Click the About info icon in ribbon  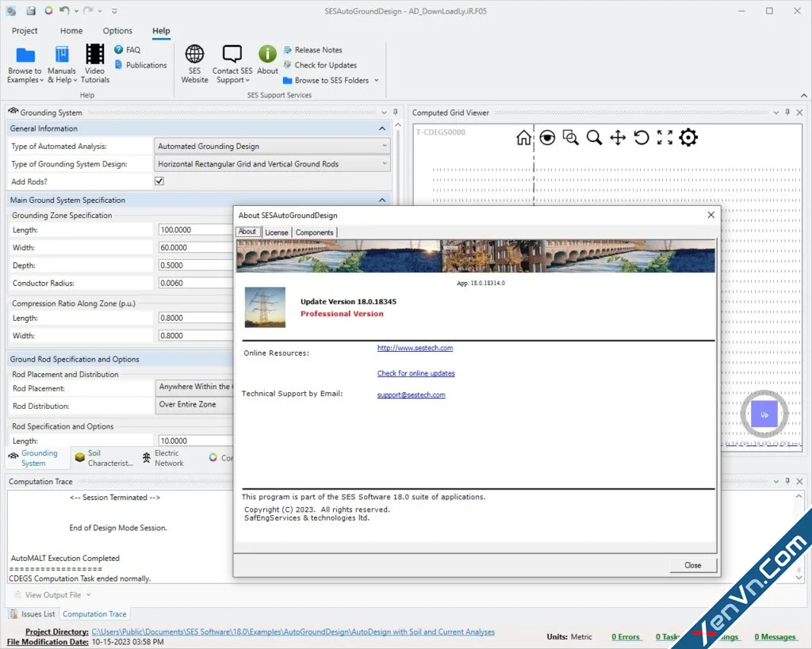(x=267, y=54)
